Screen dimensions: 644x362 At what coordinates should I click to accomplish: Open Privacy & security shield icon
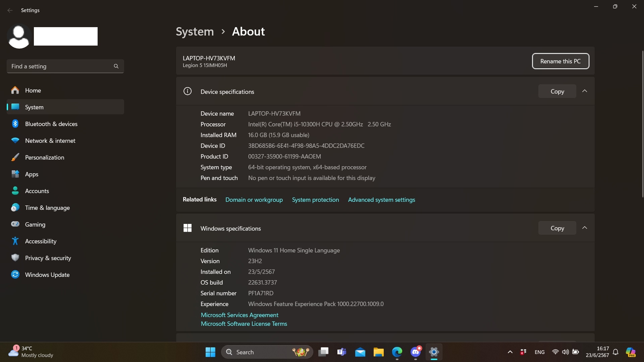(15, 258)
